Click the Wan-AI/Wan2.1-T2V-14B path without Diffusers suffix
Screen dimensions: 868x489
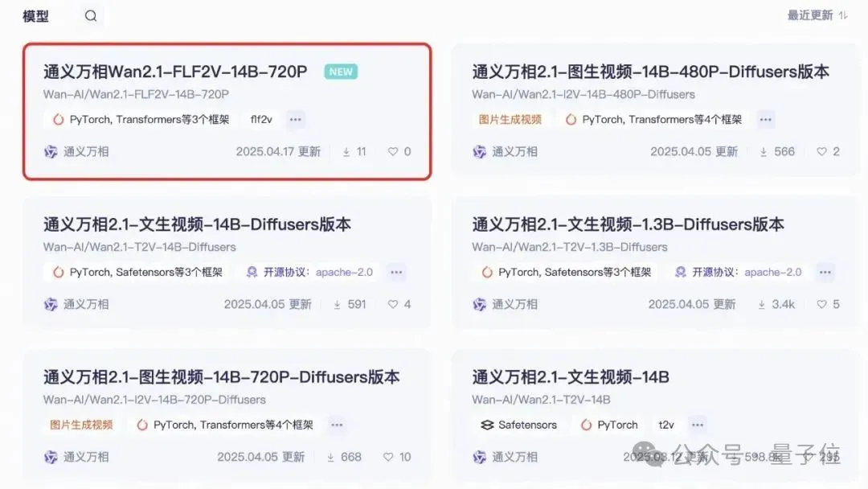point(542,400)
